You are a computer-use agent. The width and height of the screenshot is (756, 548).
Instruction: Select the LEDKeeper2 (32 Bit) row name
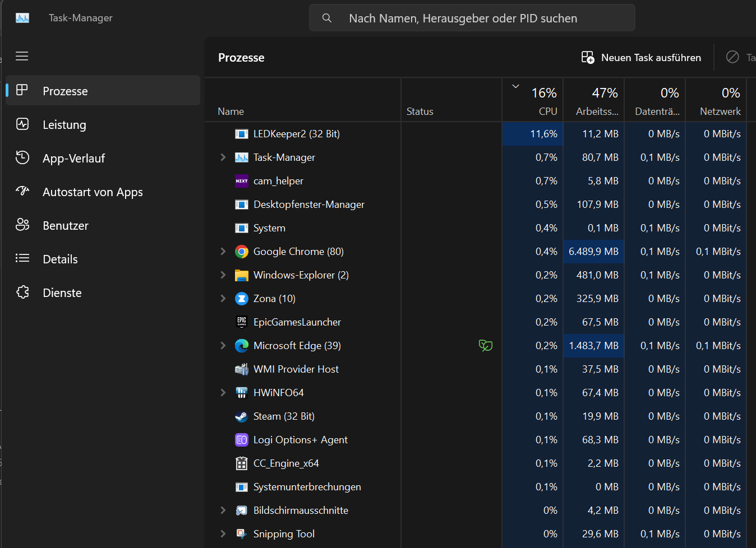297,134
